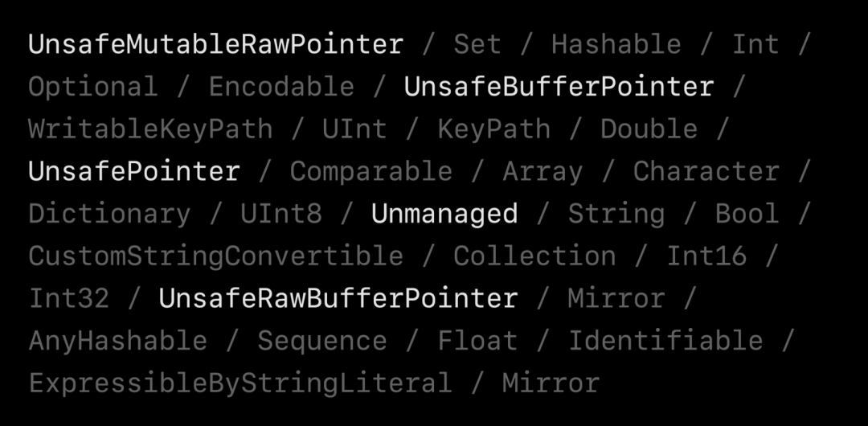Viewport: 868px width, 426px height.
Task: Select the Comparable protocol name
Action: 371,171
